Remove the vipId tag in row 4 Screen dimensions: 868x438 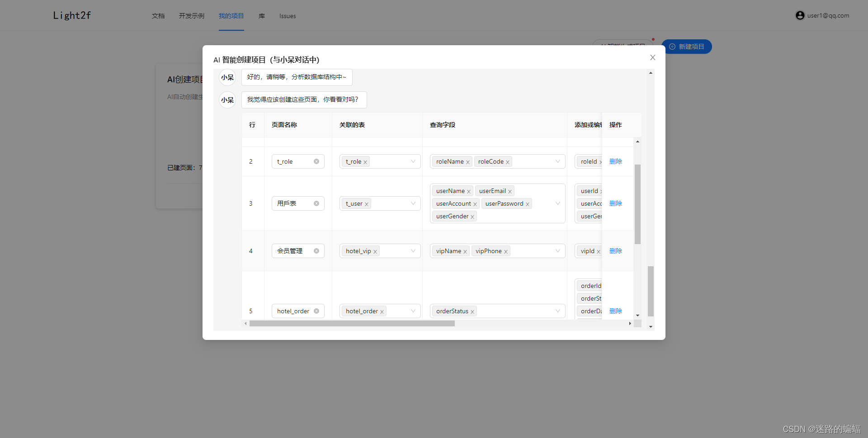599,251
